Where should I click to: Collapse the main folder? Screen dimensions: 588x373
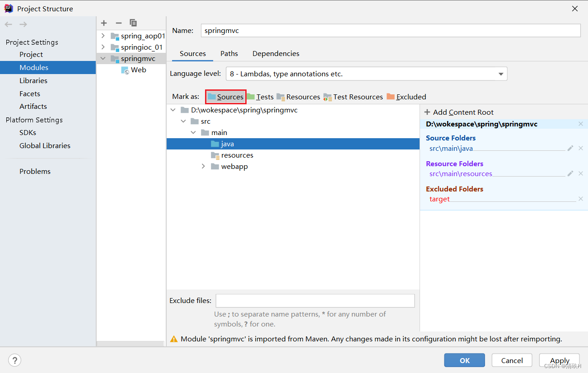193,132
